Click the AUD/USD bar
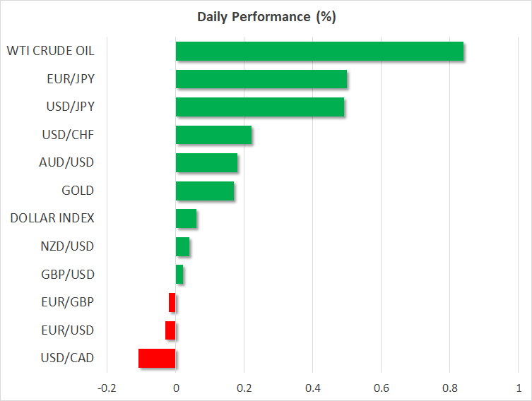532x401 pixels. 206,162
